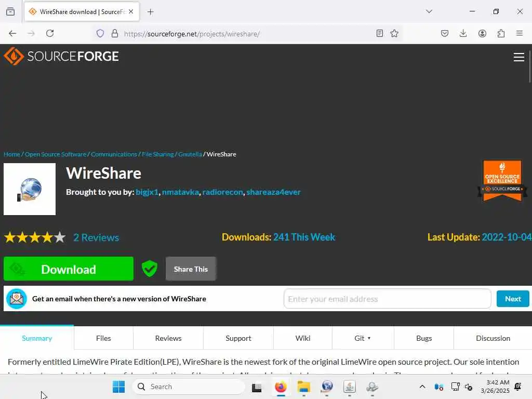Open the Firefox downloads panel
This screenshot has height=399, width=532.
tap(463, 33)
